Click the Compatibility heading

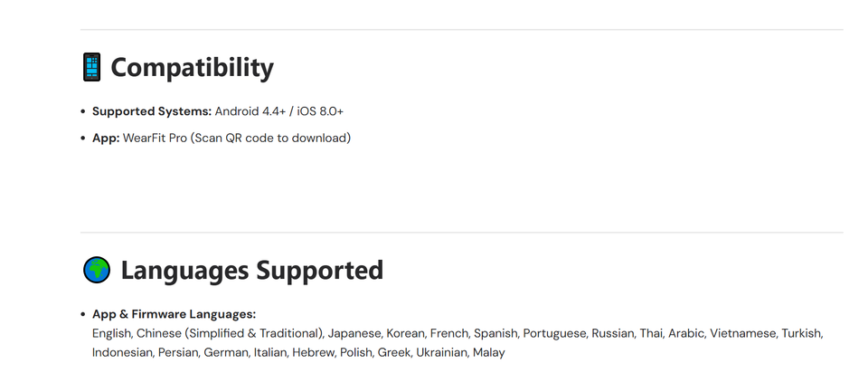coord(192,67)
